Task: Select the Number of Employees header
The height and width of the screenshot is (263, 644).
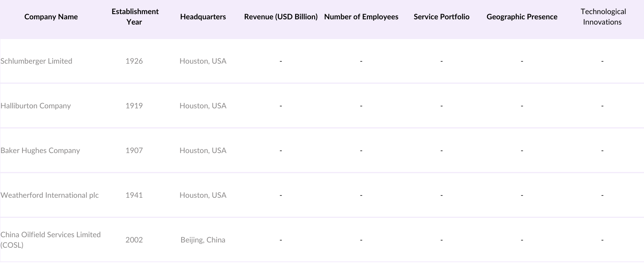Action: click(x=361, y=17)
